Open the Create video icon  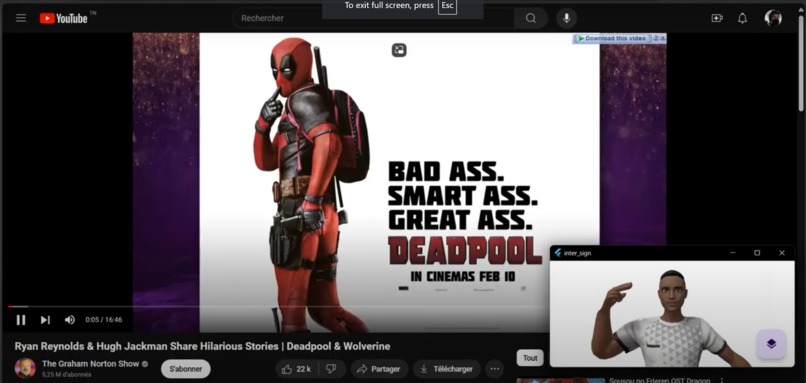point(717,19)
